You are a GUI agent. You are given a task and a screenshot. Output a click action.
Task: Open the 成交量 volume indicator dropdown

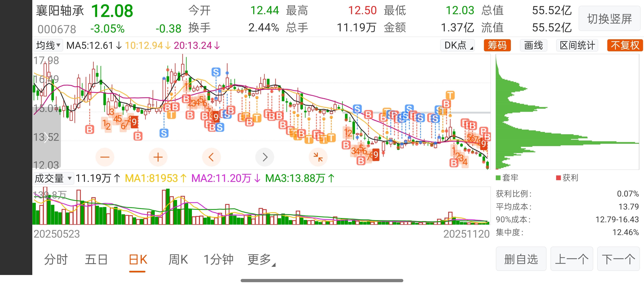click(x=53, y=178)
